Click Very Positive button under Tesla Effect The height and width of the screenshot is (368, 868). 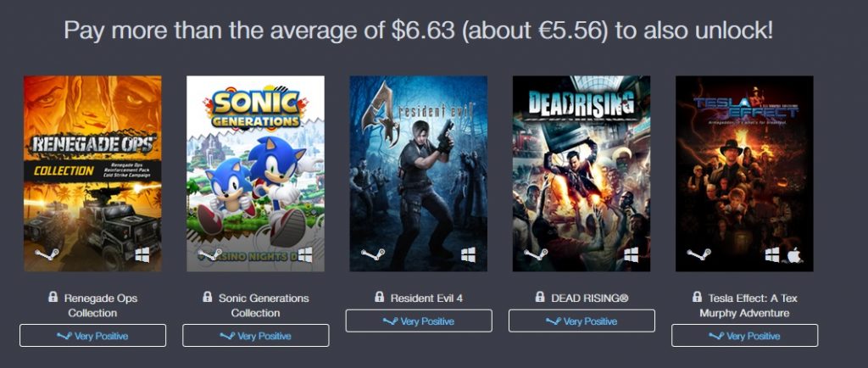click(x=744, y=336)
